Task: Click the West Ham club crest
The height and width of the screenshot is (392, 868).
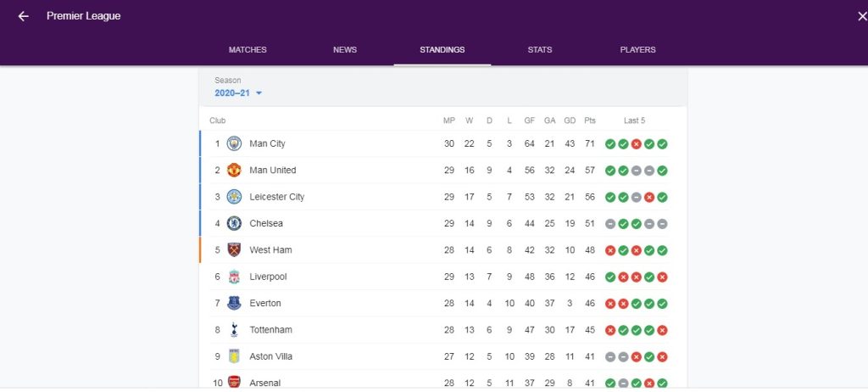Action: click(234, 249)
